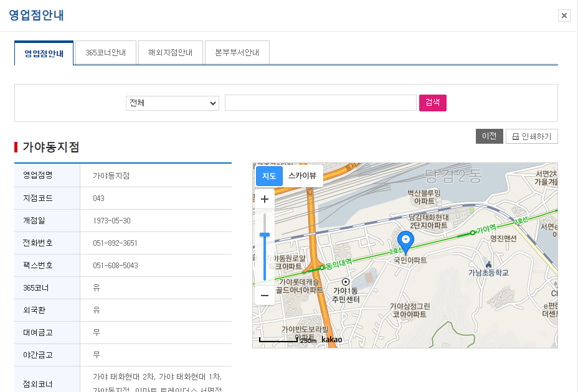Expand the 전체 search category dropdown
This screenshot has width=578, height=392.
173,103
